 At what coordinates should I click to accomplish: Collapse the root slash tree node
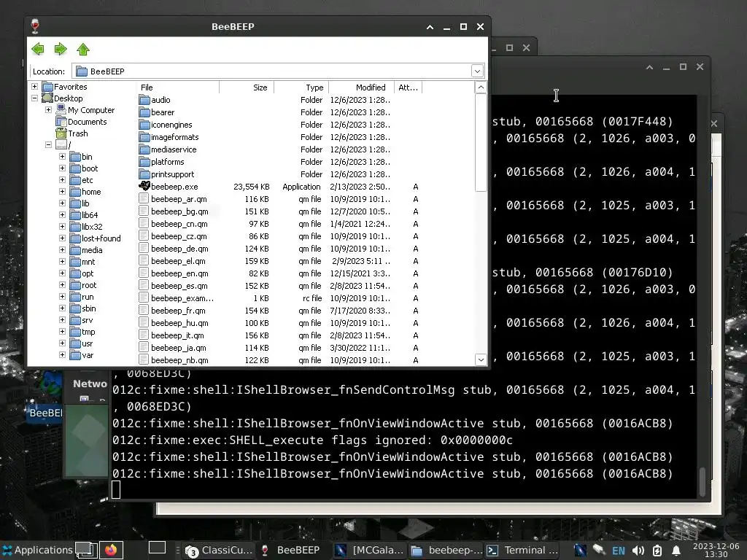[x=49, y=145]
